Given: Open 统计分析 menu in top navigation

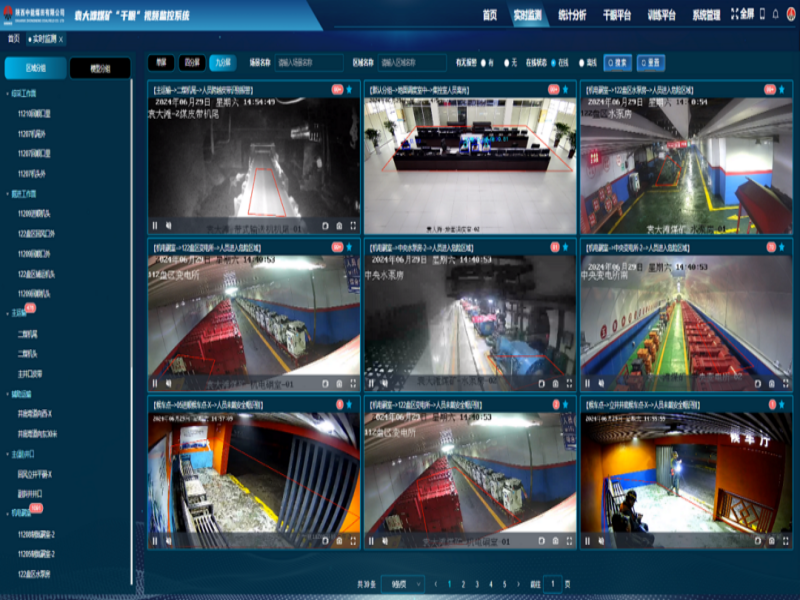Looking at the screenshot, I should (572, 15).
